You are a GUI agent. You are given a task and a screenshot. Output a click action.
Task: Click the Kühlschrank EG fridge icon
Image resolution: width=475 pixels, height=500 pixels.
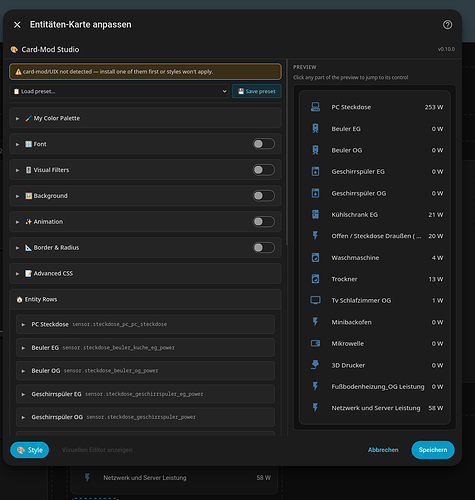[x=315, y=215]
